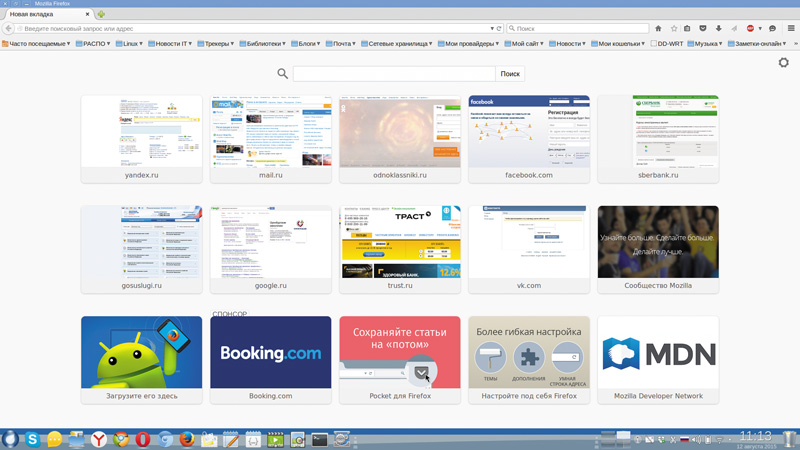This screenshot has width=800, height=450.
Task: Click the Pocket icon in the toolbar
Action: coord(703,29)
